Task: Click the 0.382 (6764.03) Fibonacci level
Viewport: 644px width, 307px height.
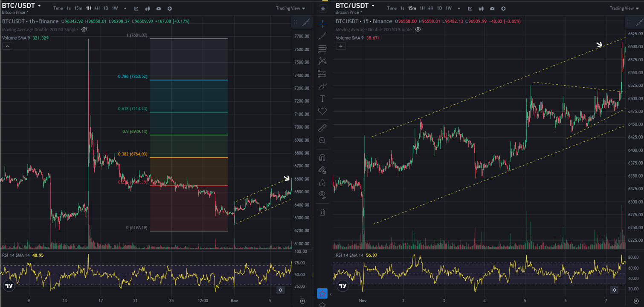Action: (133, 154)
